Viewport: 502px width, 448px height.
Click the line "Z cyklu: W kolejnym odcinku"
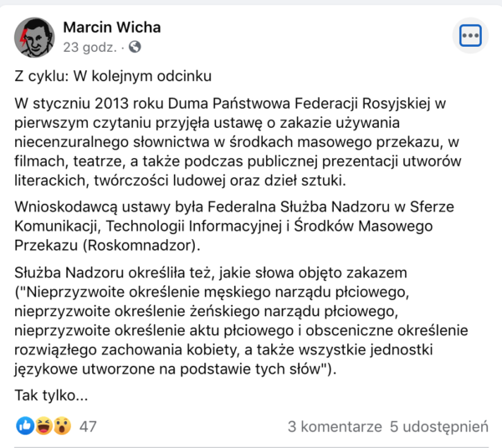(x=113, y=76)
